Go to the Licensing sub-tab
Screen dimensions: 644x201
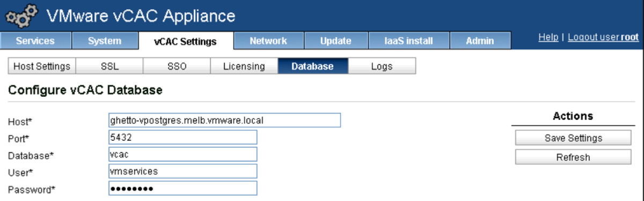click(244, 67)
